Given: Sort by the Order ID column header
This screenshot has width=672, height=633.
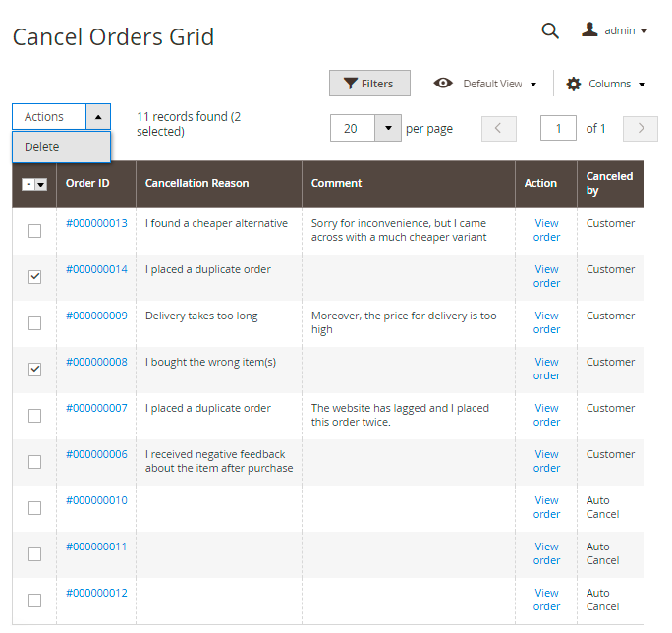Looking at the screenshot, I should tap(87, 183).
